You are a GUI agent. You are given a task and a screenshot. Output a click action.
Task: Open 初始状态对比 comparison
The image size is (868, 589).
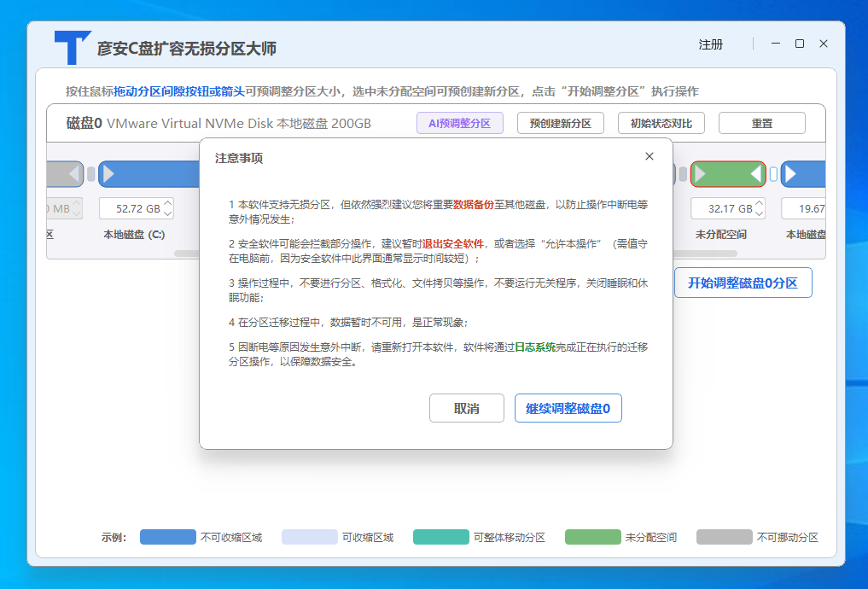click(x=661, y=123)
